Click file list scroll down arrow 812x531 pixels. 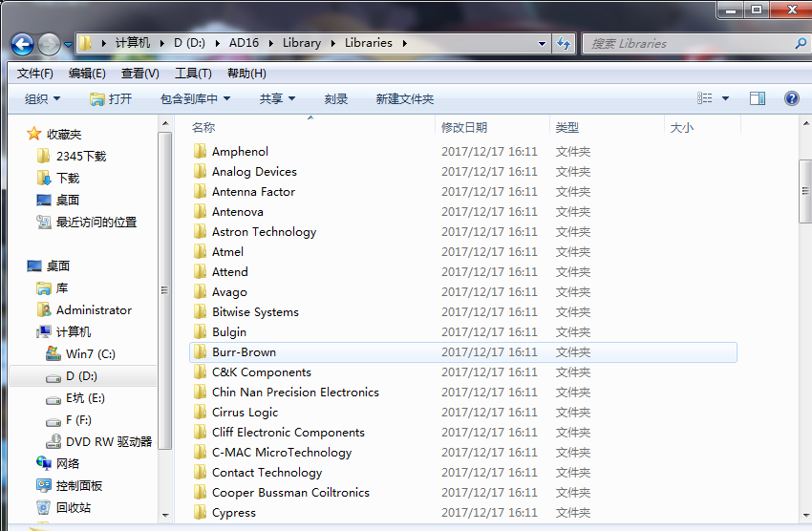(x=805, y=515)
